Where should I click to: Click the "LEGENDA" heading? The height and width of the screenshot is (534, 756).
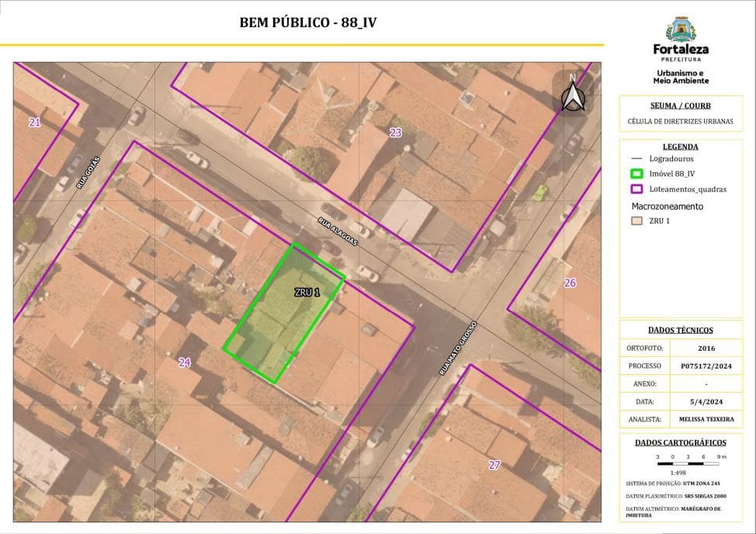coord(680,147)
